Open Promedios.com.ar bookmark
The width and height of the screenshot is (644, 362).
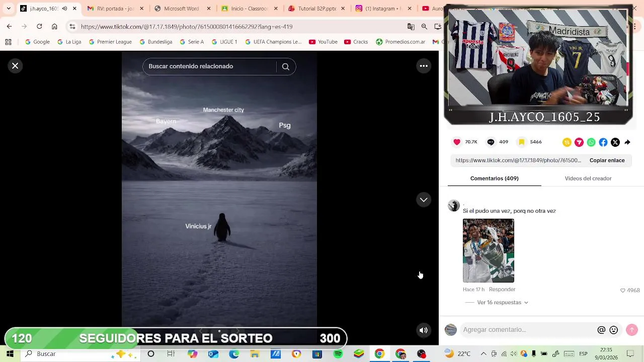tap(400, 42)
